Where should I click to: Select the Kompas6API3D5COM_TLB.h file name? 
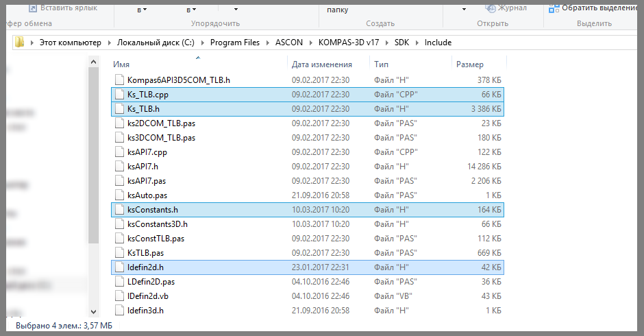coord(179,80)
